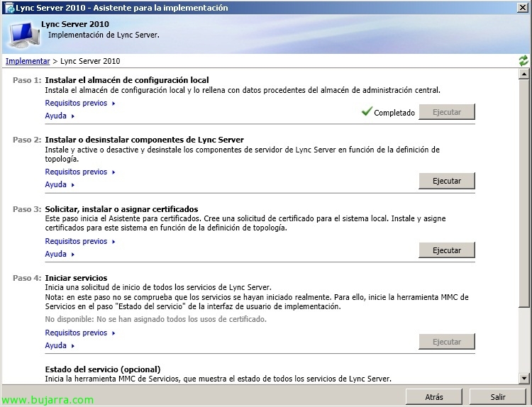The image size is (532, 407).
Task: Expand Requisitos previos under Paso 3
Action: [x=80, y=241]
